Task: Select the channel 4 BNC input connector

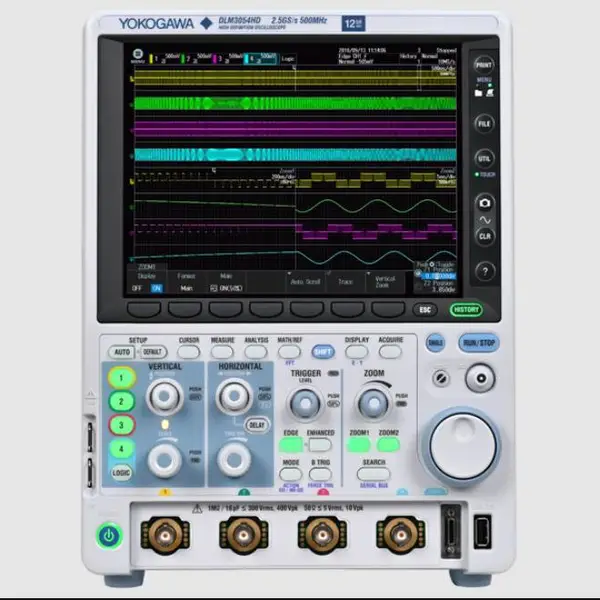Action: point(401,535)
